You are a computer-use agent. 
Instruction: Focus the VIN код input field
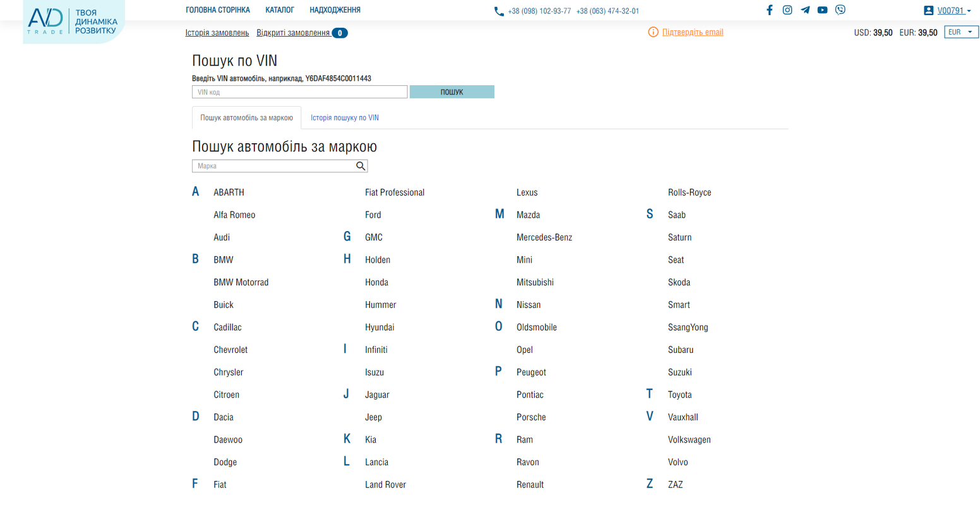point(299,92)
